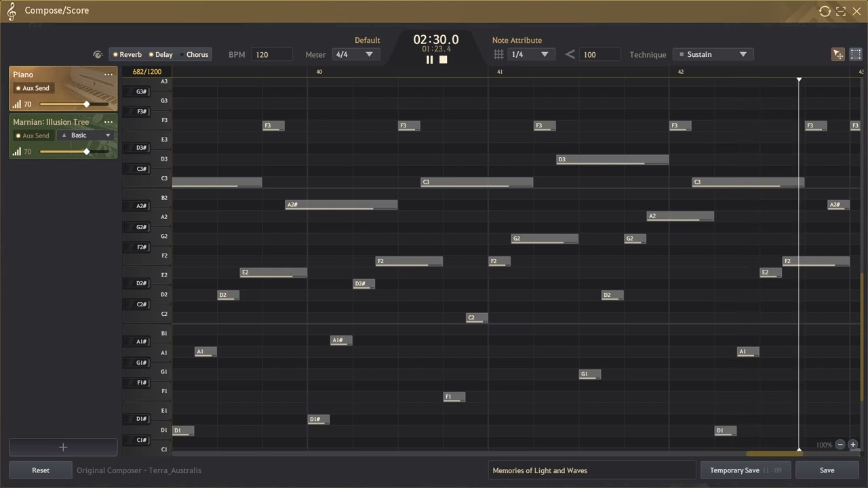Toggle Aux Send on the Illusion Tree track
The height and width of the screenshot is (488, 868).
point(33,136)
